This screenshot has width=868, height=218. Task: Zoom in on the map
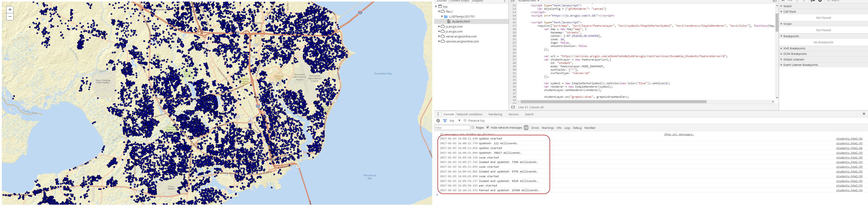(x=10, y=9)
